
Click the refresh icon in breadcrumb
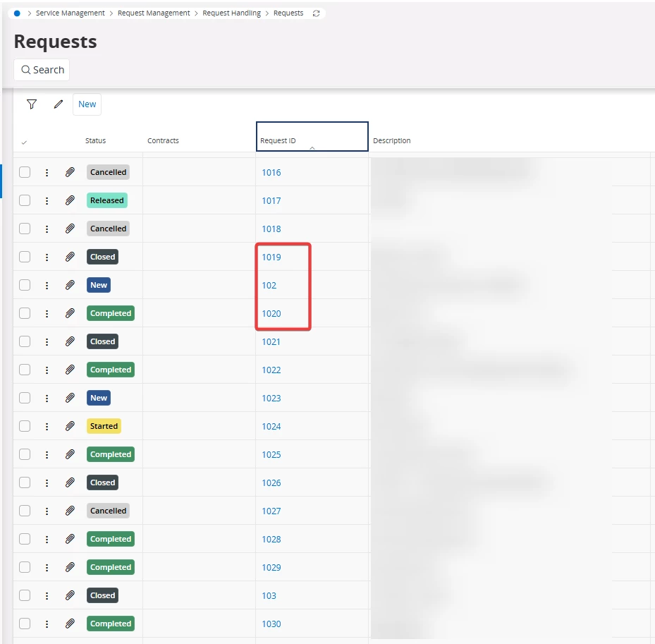click(317, 13)
